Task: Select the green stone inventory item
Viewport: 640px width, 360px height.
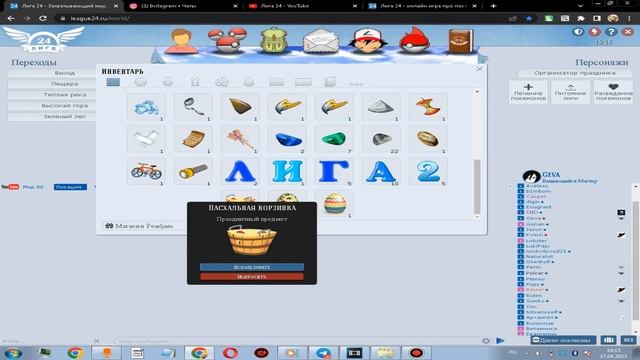Action: pos(334,139)
